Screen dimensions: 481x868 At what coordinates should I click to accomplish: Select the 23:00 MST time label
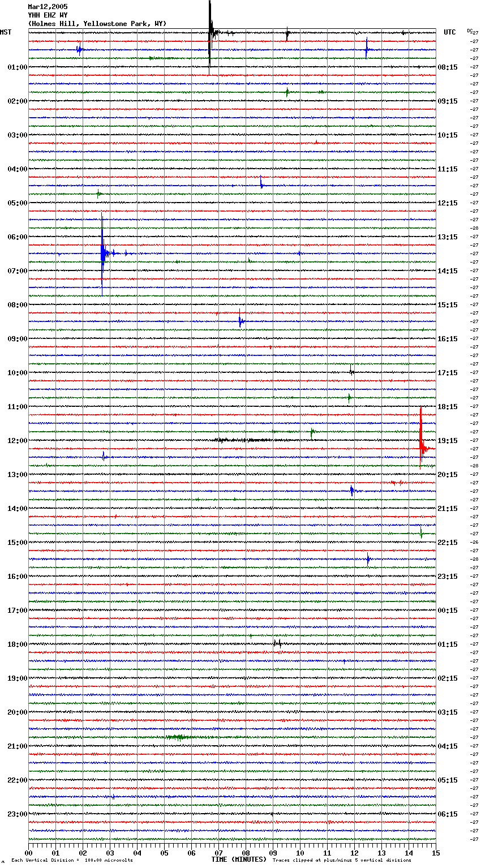pos(17,814)
